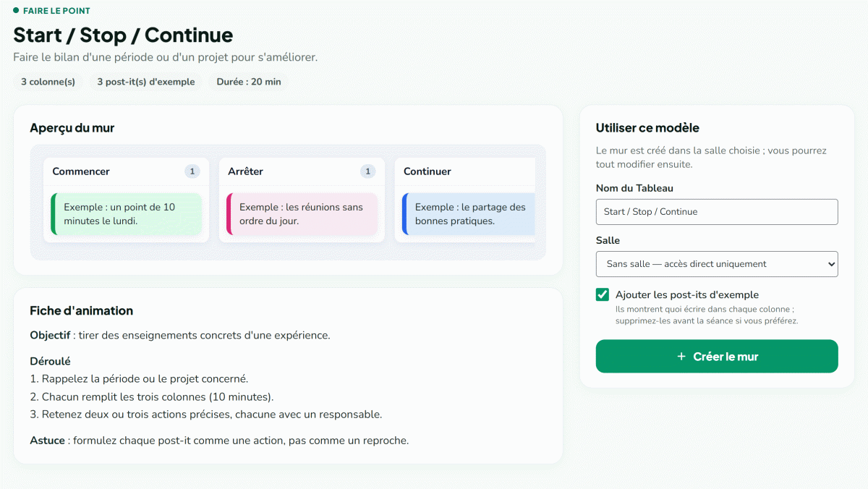The height and width of the screenshot is (489, 868).
Task: Click the count badge in Commencer column
Action: pos(192,171)
